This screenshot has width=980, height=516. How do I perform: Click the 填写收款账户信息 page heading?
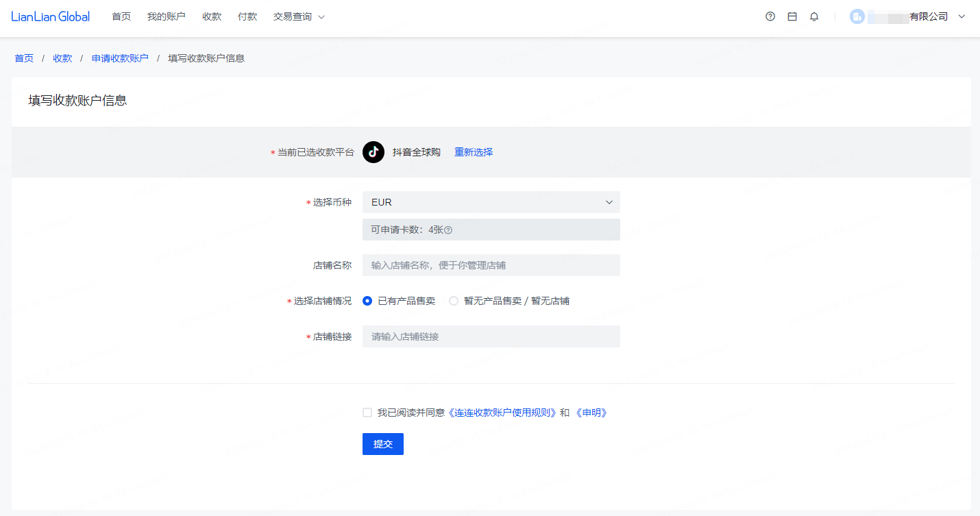pyautogui.click(x=77, y=100)
